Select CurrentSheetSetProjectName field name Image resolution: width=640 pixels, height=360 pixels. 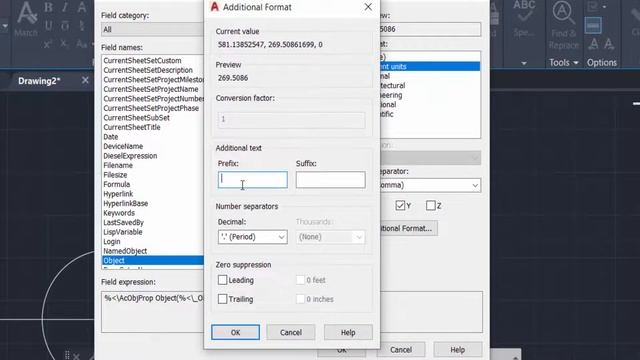tap(151, 89)
